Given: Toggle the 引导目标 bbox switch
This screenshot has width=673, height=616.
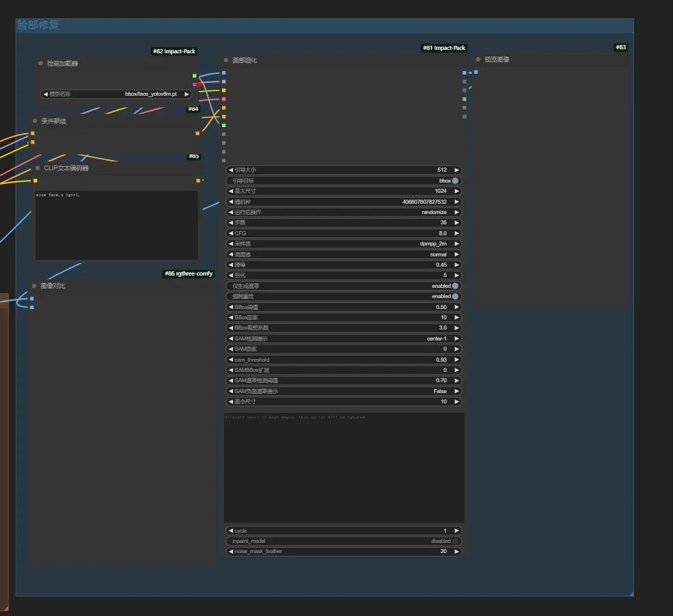Looking at the screenshot, I should point(455,180).
